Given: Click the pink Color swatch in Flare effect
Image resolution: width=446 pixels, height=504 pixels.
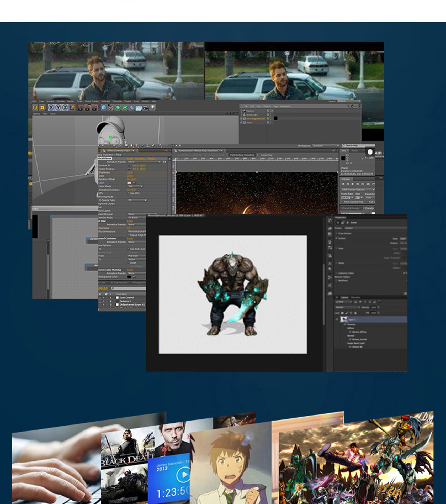Looking at the screenshot, I should click(x=129, y=183).
